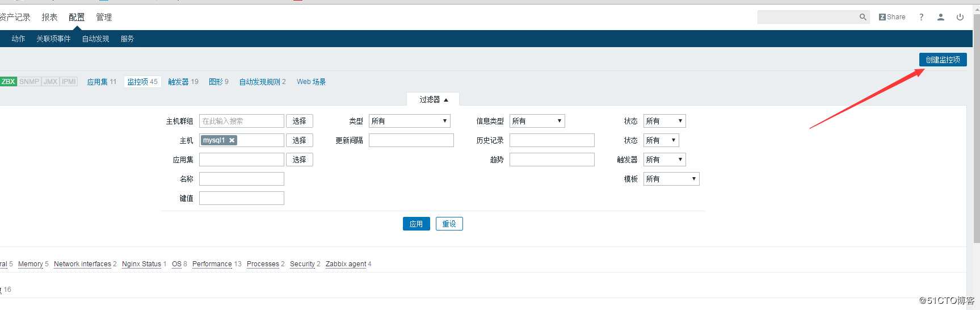The width and height of the screenshot is (980, 310).
Task: Filter by Performance application
Action: 212,264
